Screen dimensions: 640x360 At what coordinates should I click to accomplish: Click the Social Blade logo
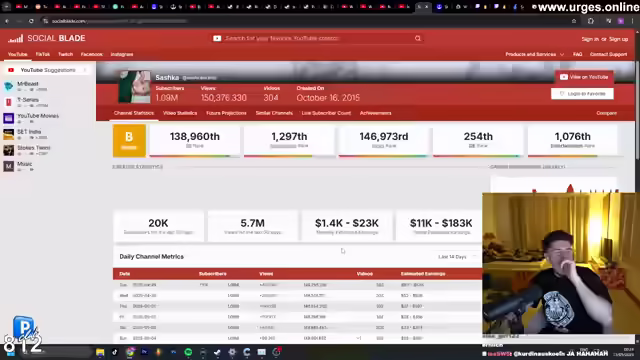click(x=47, y=38)
